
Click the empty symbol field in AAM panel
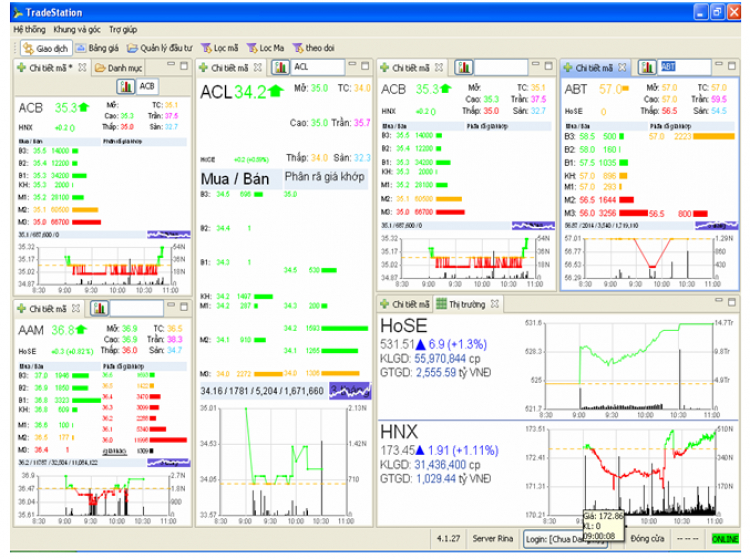click(136, 308)
